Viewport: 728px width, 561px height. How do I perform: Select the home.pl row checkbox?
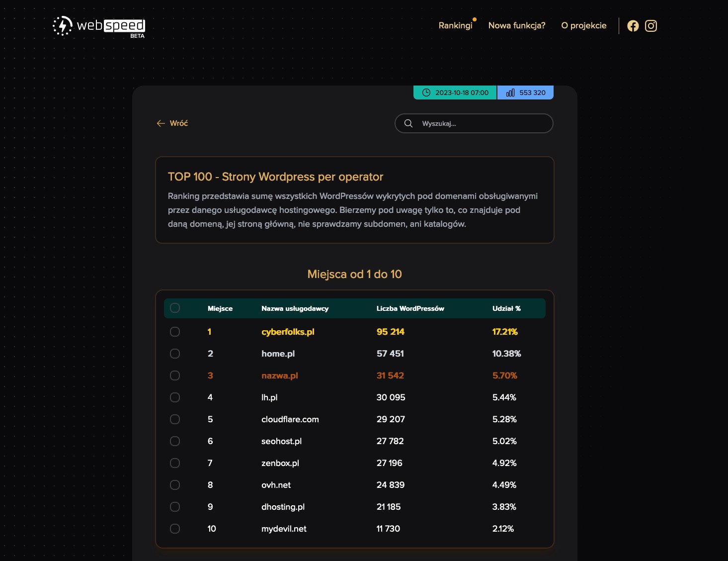(x=175, y=354)
